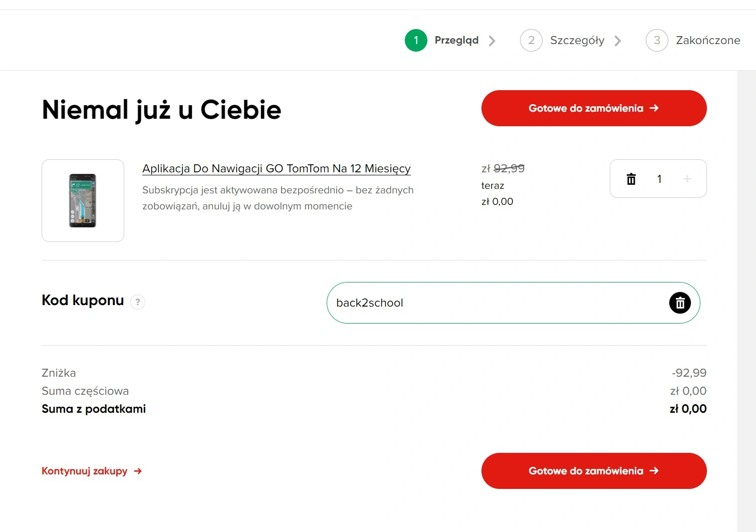
Task: Click top Gotowe do zamówienia button
Action: tap(594, 108)
